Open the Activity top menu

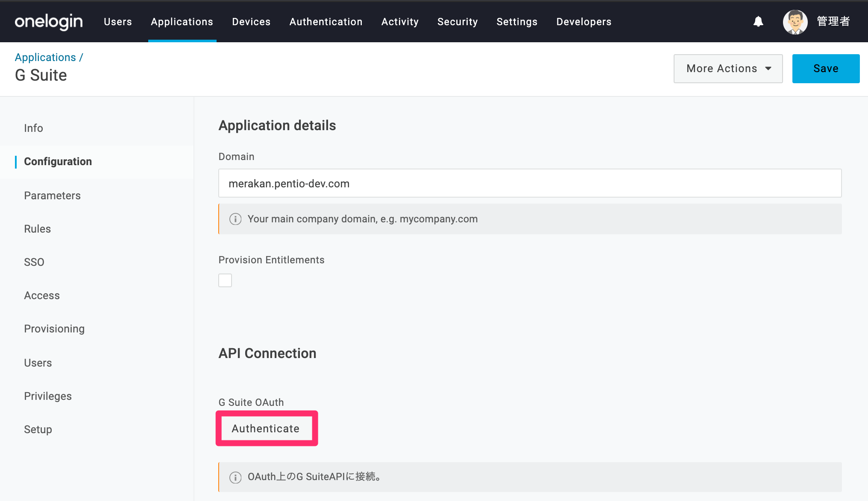pyautogui.click(x=400, y=22)
